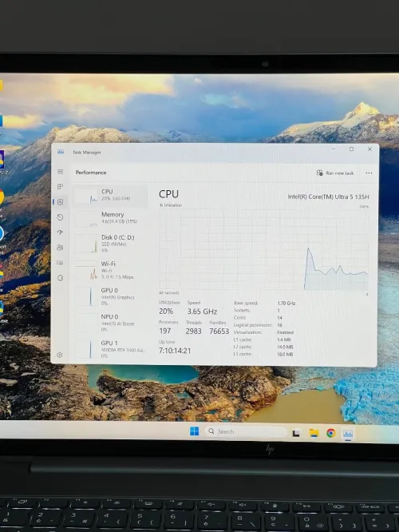Close the Task Manager window
399x532 pixels.
369,149
